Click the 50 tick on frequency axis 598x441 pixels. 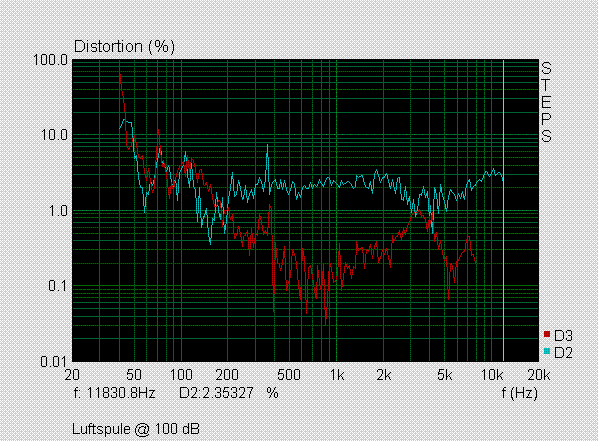pyautogui.click(x=134, y=375)
